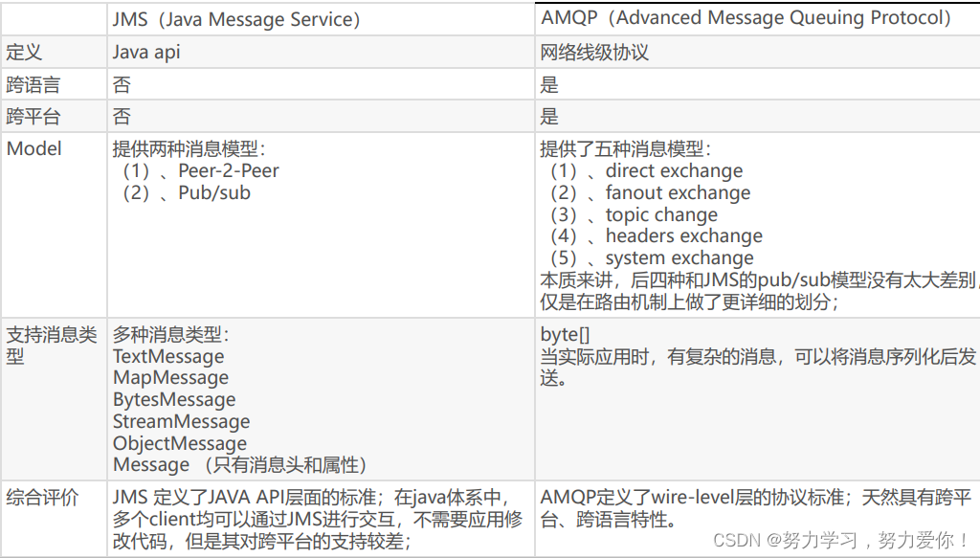Select the 网络线级协议 cell text
Image resolution: width=980 pixels, height=558 pixels.
click(x=594, y=53)
